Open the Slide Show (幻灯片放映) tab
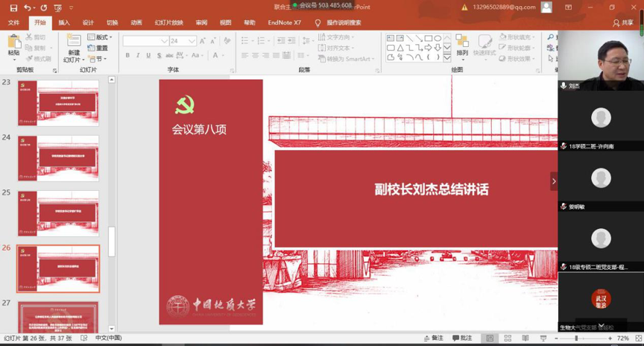This screenshot has height=346, width=644. 168,23
